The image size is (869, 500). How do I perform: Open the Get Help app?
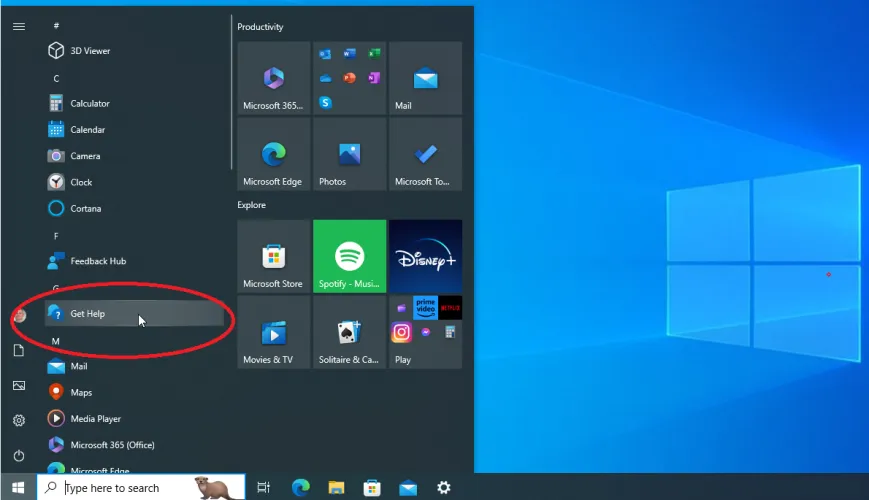click(x=87, y=314)
